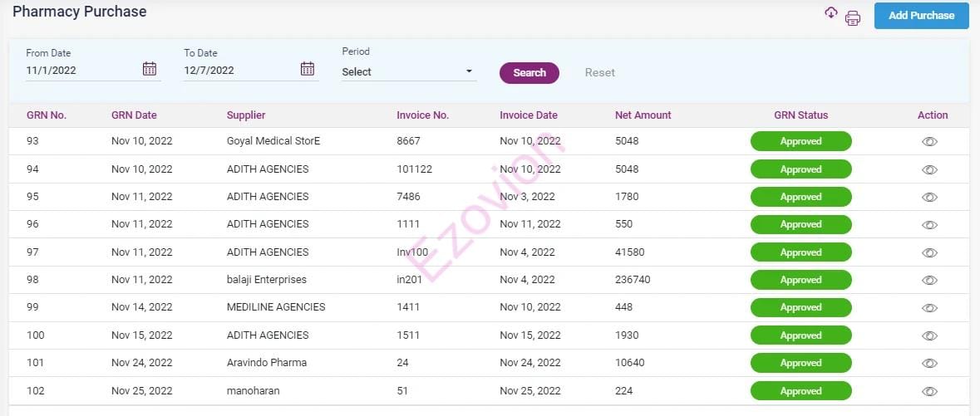Open the From Date calendar picker
This screenshot has width=980, height=416.
point(150,69)
